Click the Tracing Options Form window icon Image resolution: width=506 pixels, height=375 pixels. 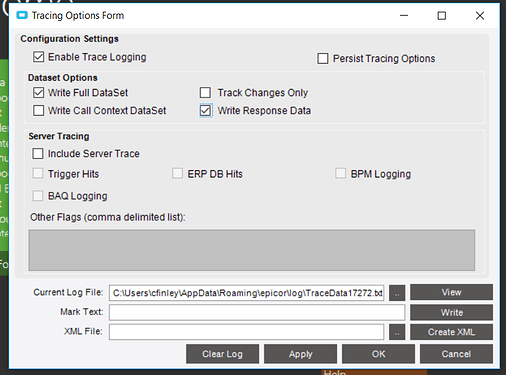tap(22, 15)
